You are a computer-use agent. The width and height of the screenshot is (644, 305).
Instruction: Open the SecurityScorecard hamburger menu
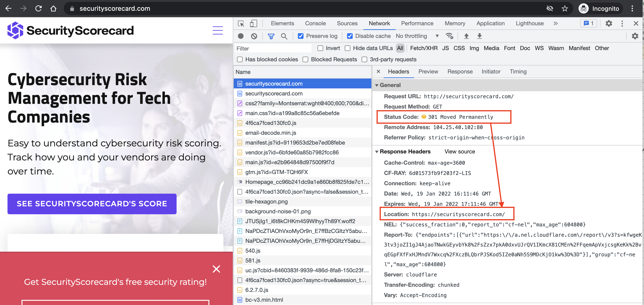[x=218, y=30]
